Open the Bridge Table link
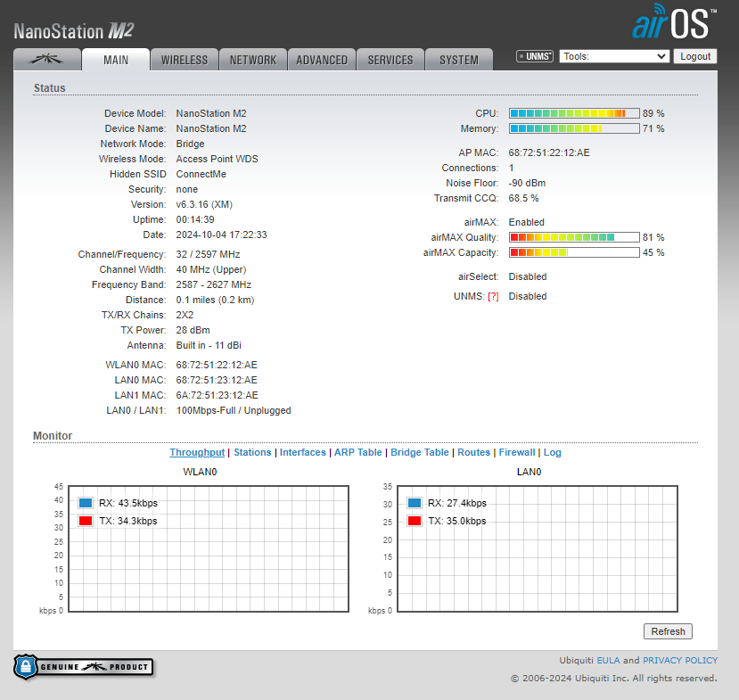Viewport: 739px width, 700px height. tap(420, 452)
